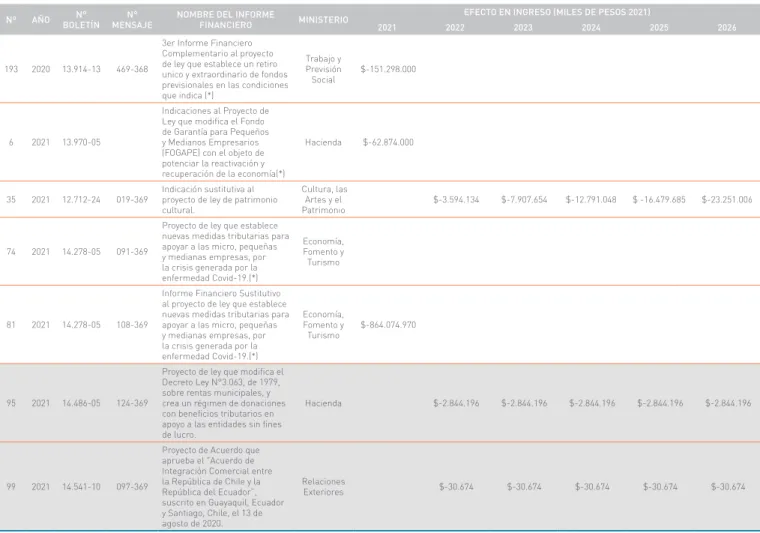Image resolution: width=760 pixels, height=533 pixels.
Task: Select mensaje 097-369 cell
Action: [132, 487]
